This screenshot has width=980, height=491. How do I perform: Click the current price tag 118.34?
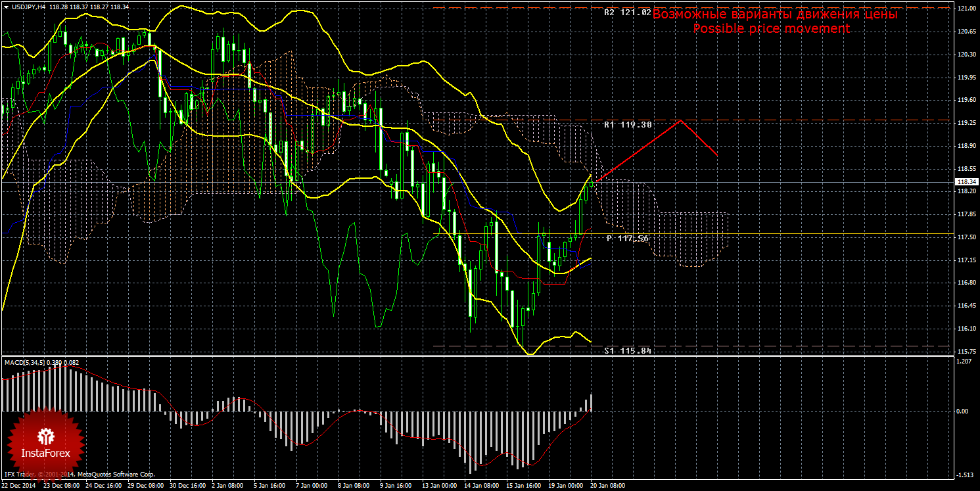pos(966,182)
